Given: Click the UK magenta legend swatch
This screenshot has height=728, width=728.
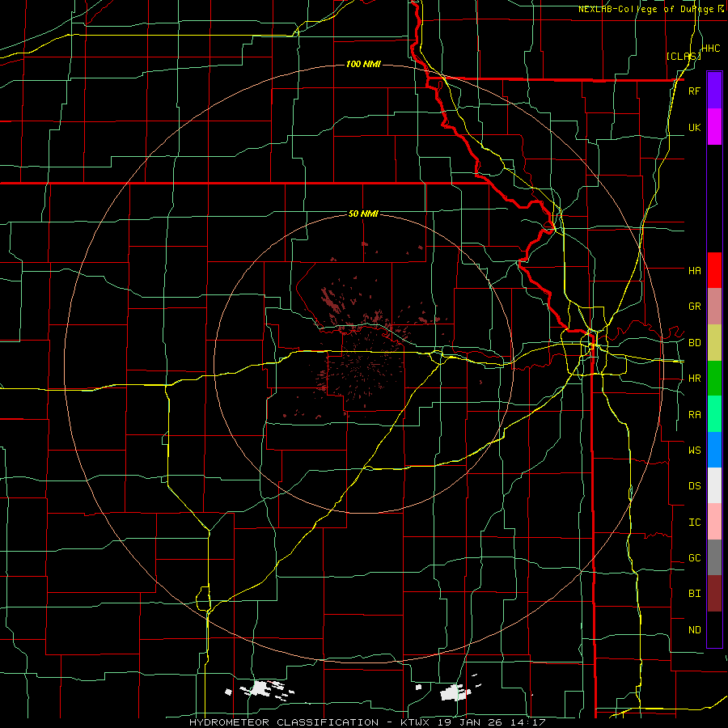Looking at the screenshot, I should (714, 127).
